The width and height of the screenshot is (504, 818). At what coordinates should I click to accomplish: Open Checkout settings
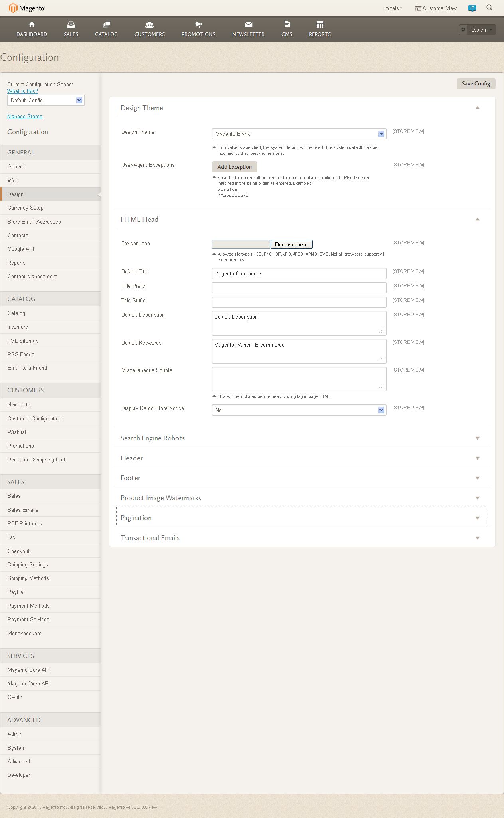50,551
